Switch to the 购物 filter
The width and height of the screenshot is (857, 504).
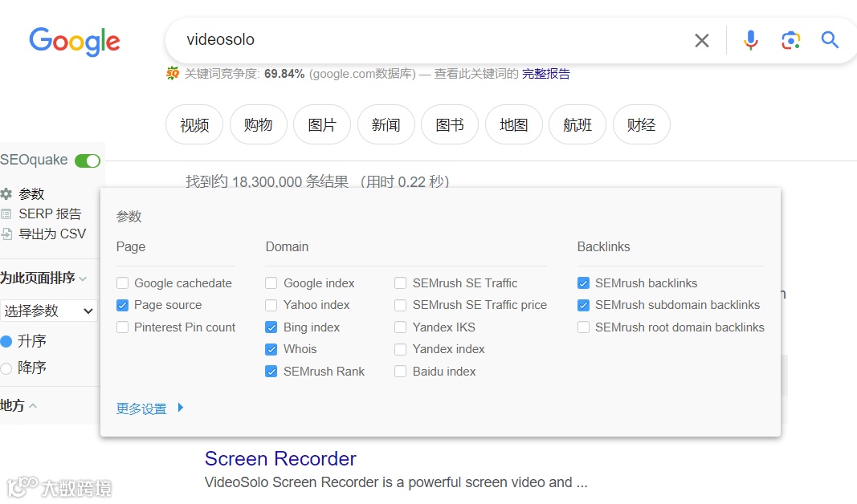coord(259,124)
